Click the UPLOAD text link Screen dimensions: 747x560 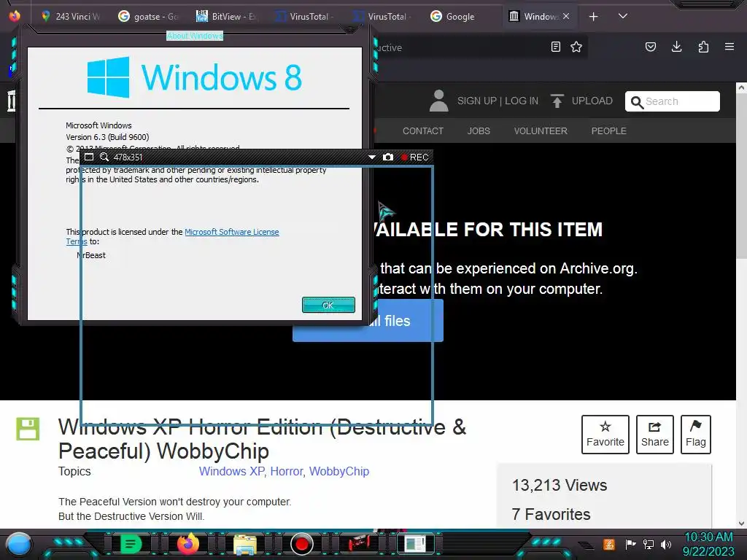592,101
